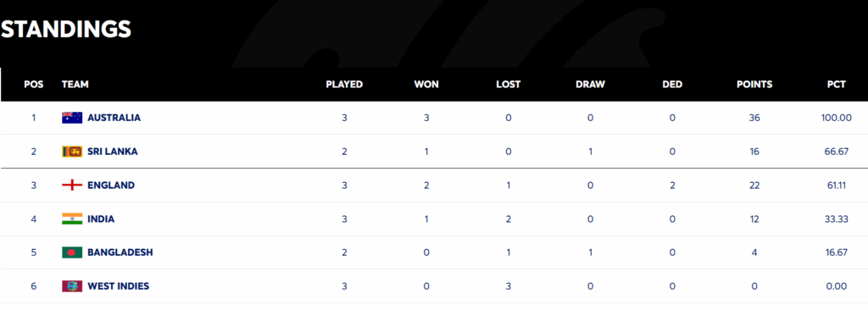The height and width of the screenshot is (310, 868).
Task: Select the INDIA team name
Action: (x=101, y=219)
